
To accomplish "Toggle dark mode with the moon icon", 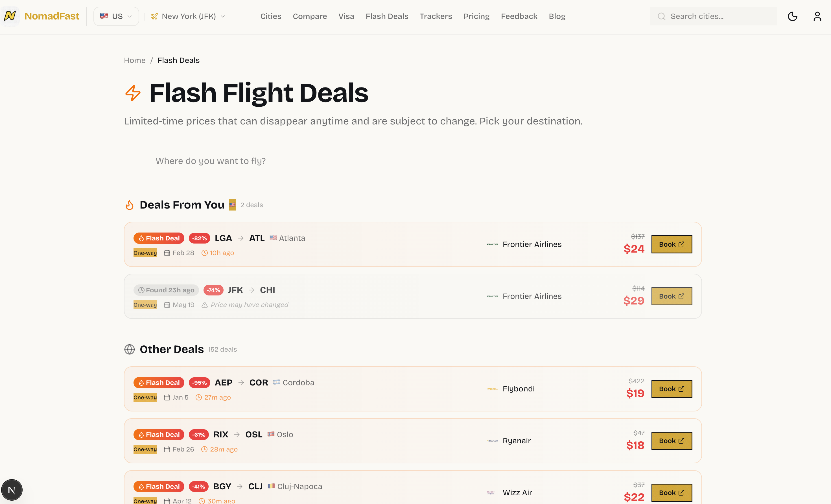I will coord(793,16).
